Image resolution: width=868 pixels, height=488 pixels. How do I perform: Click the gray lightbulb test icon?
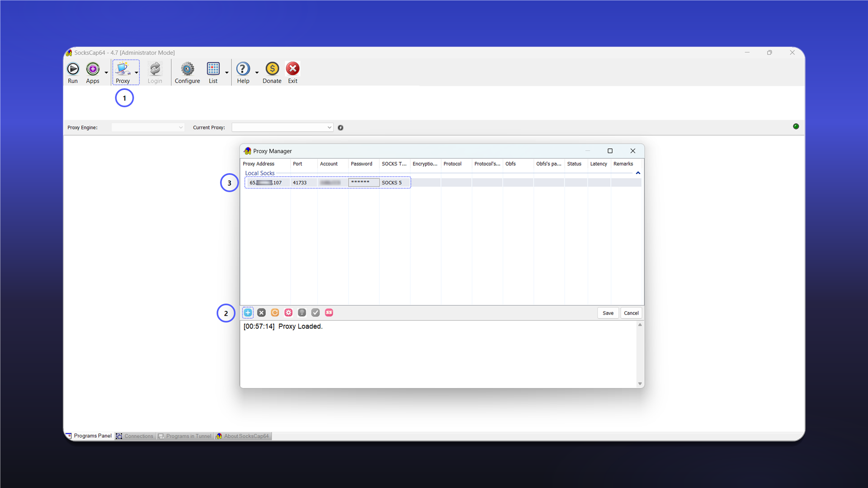[x=302, y=313]
